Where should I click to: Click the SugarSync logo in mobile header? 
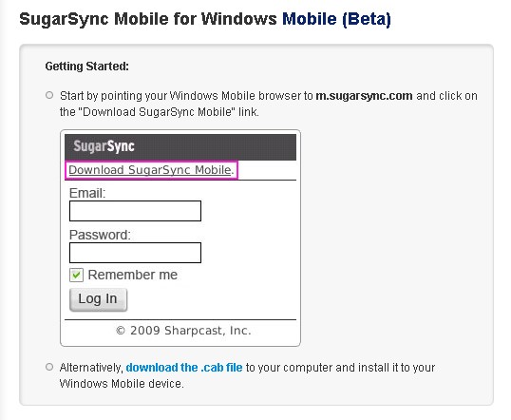click(104, 146)
